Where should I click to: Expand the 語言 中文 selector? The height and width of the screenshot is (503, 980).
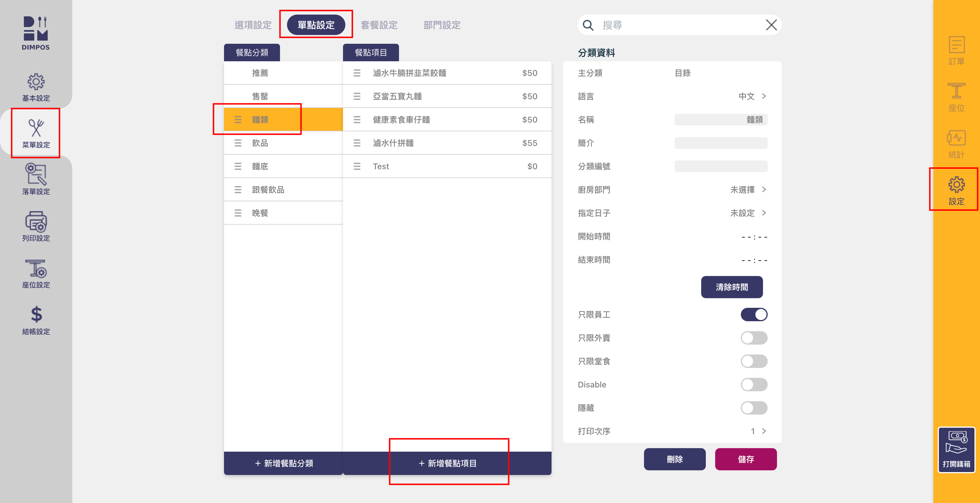point(752,96)
